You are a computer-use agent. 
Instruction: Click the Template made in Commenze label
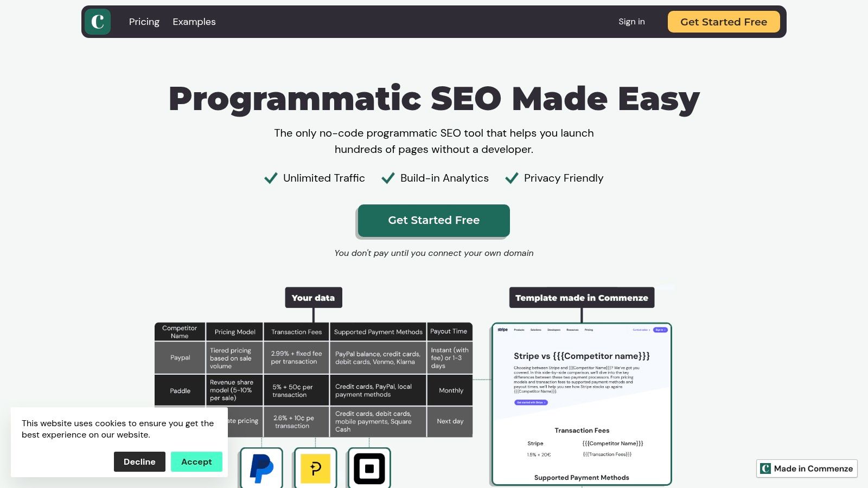tap(582, 298)
